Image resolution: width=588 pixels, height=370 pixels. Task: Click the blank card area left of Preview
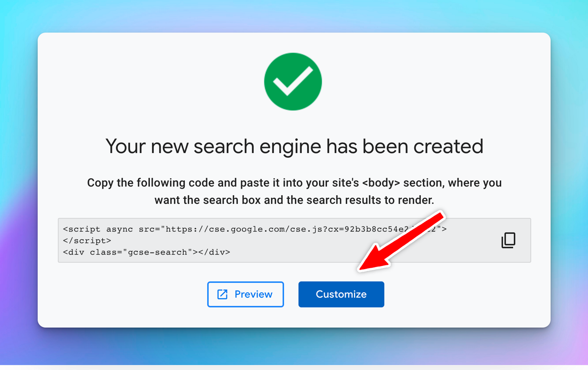click(x=123, y=294)
